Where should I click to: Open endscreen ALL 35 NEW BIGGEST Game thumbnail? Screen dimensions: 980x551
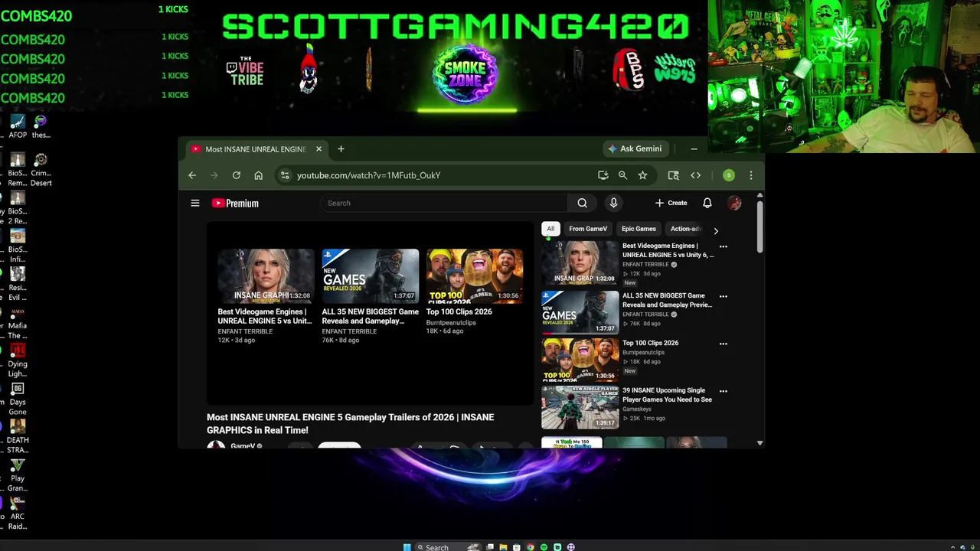371,276
